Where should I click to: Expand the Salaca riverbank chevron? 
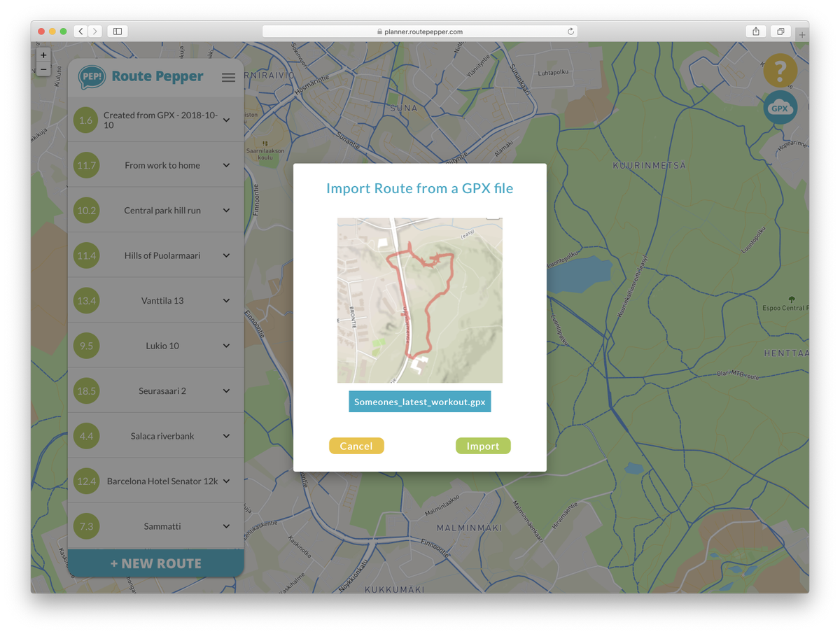(226, 436)
